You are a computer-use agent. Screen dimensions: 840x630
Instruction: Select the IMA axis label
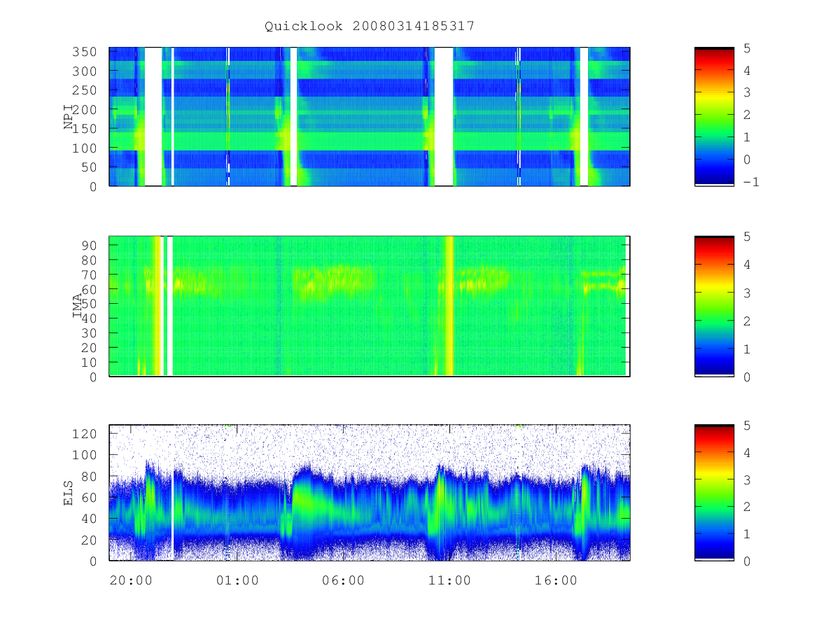point(78,306)
